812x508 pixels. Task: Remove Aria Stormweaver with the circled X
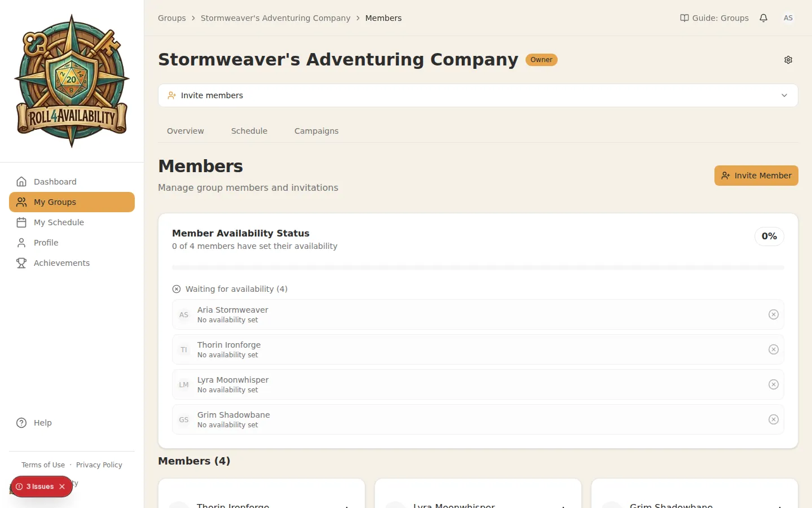(774, 314)
